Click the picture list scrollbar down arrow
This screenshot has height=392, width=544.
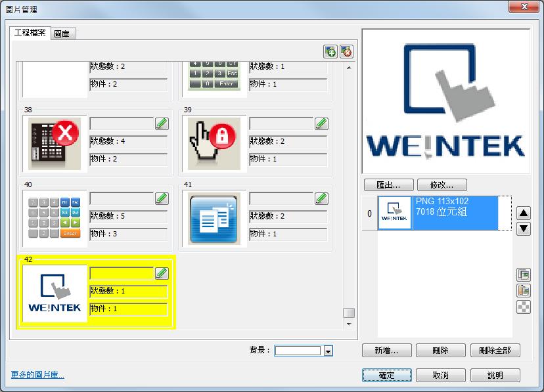pyautogui.click(x=349, y=324)
